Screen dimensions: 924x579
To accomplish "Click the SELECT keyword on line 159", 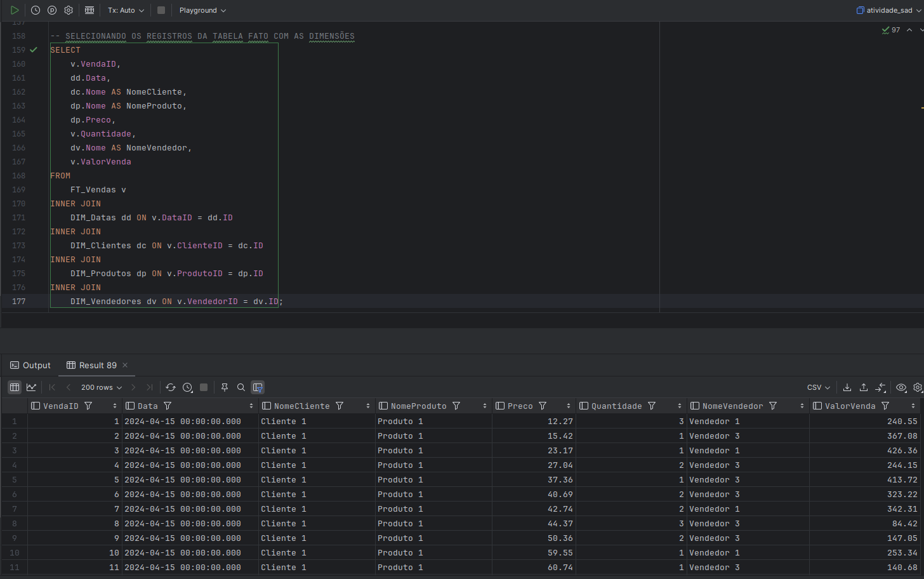I will click(65, 50).
